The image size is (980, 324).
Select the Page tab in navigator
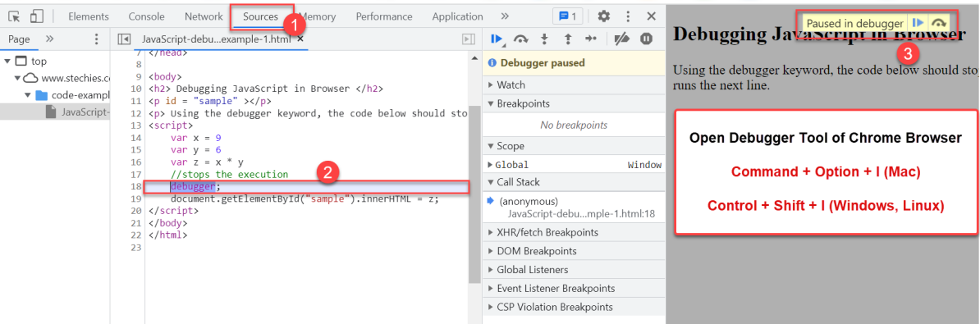pyautogui.click(x=19, y=39)
